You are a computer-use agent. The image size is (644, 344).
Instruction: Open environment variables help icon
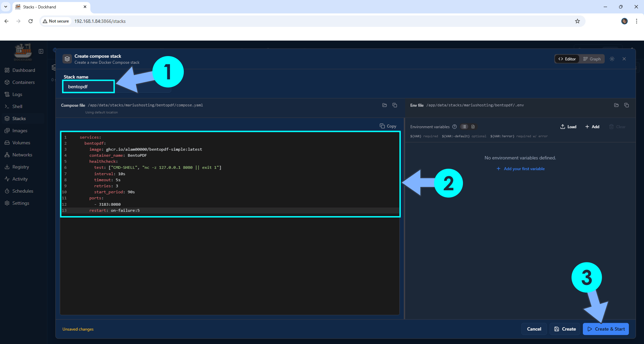[x=455, y=127]
